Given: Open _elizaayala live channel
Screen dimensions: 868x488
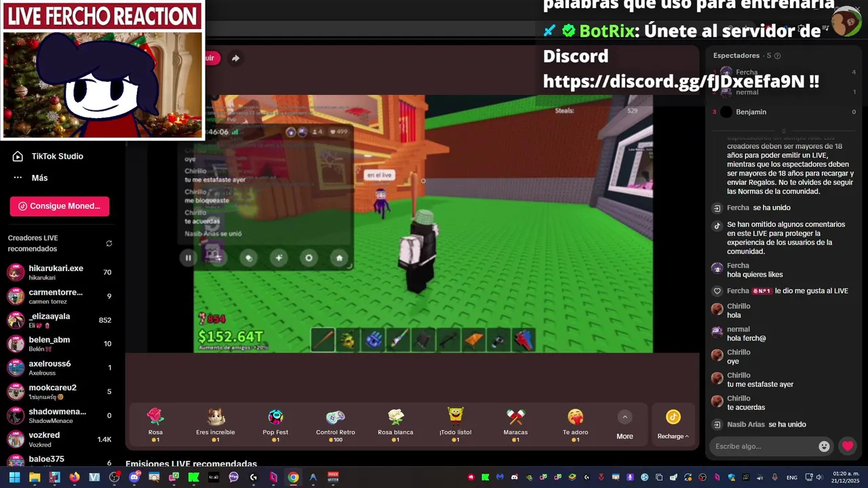Looking at the screenshot, I should (60, 320).
